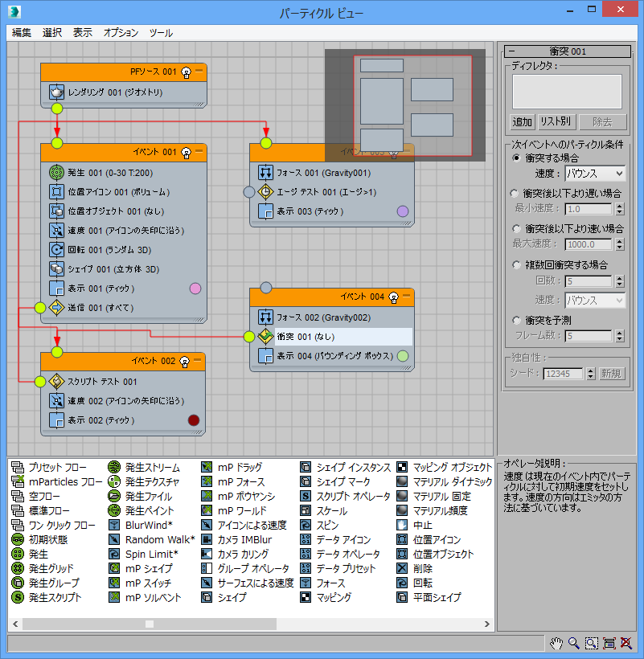Screen dimensions: 644x659
Task: Select スクリプト オペレータ in the depot
Action: tap(345, 496)
